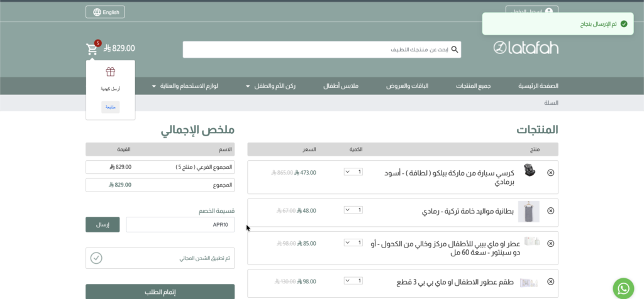Expand ركن الأم والطفل menu
Viewport: 644px width, 299px height.
coord(270,86)
